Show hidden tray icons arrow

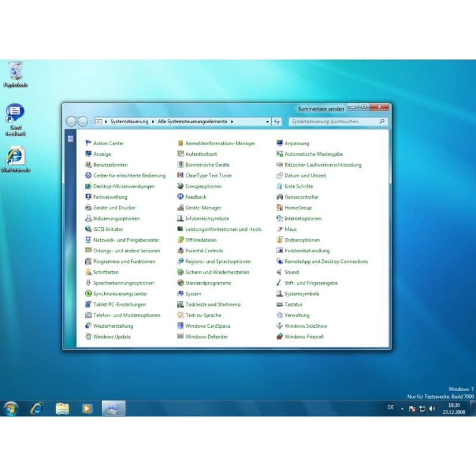tap(402, 409)
